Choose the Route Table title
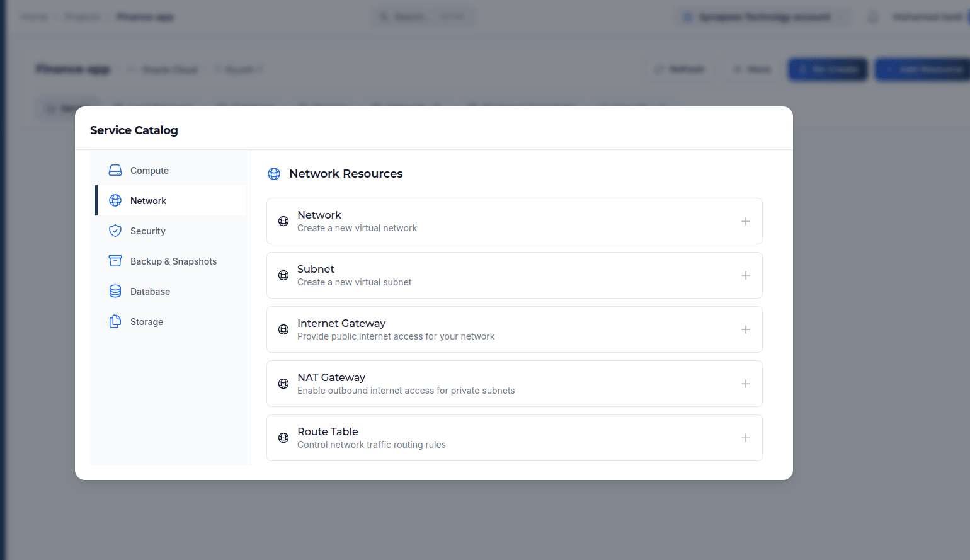Screen dimensions: 970x560 click(x=328, y=431)
